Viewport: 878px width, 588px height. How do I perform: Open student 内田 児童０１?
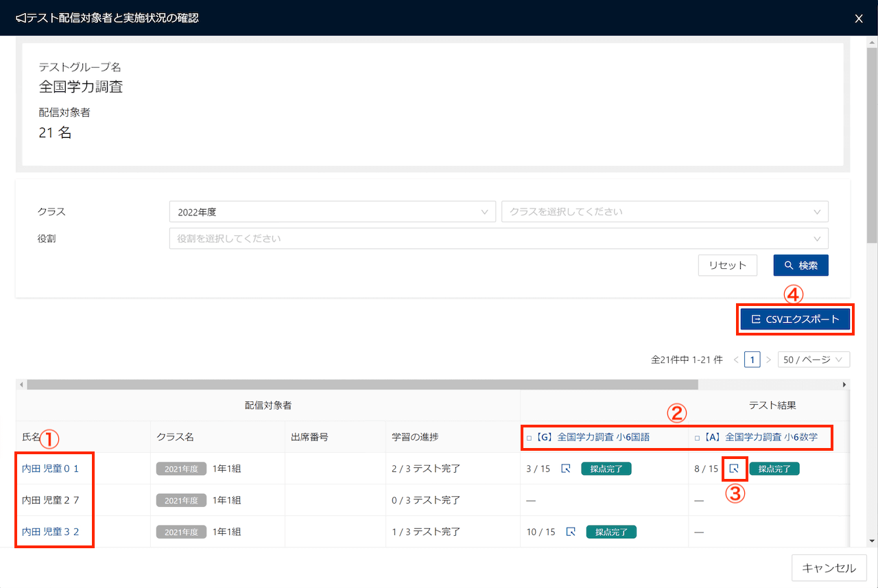click(51, 469)
